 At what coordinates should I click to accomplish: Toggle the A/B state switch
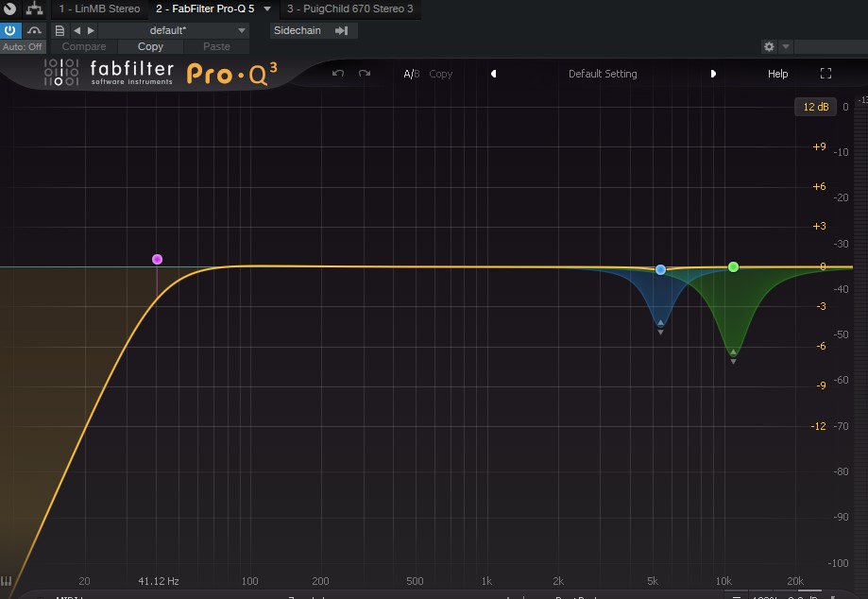411,74
